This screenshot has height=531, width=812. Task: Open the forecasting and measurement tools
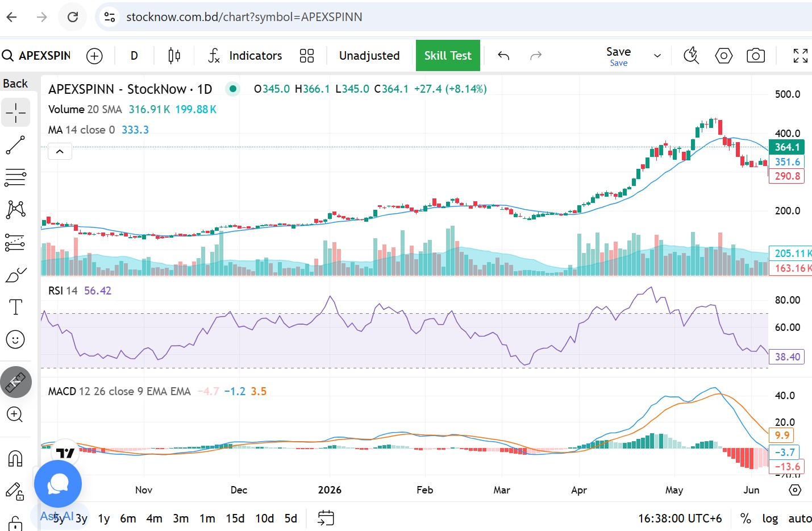tap(15, 242)
